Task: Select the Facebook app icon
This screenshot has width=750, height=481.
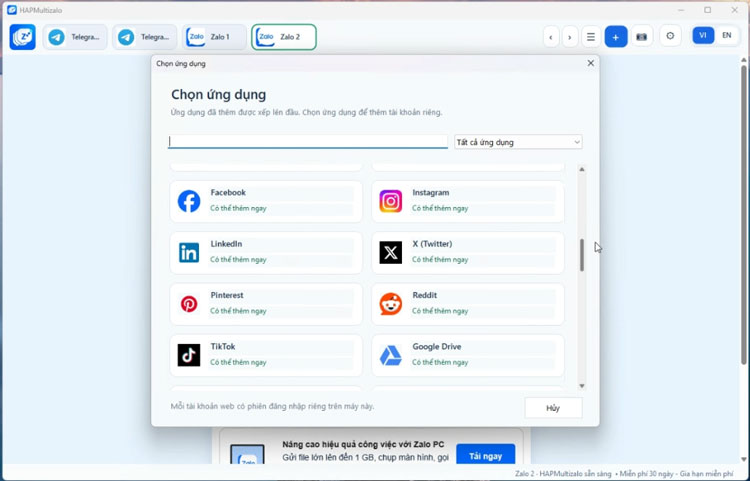Action: [189, 201]
